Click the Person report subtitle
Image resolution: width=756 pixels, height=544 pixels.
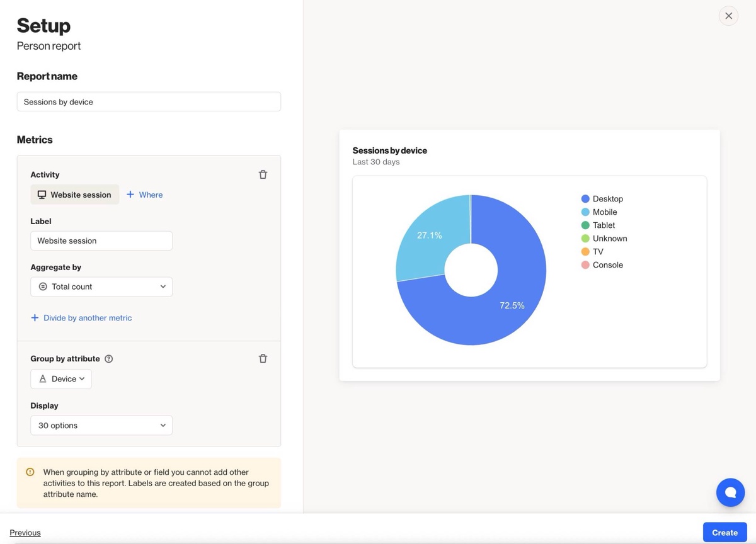coord(49,46)
